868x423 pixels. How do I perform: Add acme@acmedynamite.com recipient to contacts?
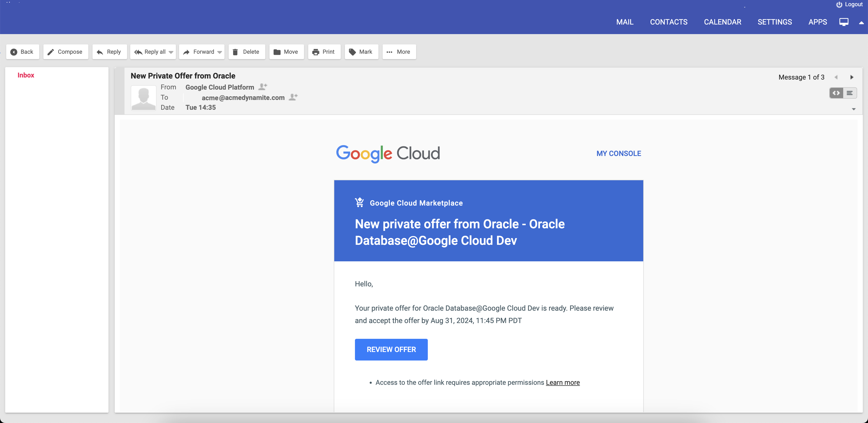tap(293, 97)
